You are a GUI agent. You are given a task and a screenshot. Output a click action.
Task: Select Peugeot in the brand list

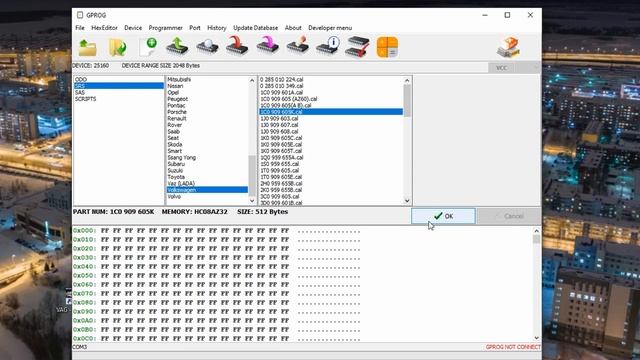(x=207, y=99)
